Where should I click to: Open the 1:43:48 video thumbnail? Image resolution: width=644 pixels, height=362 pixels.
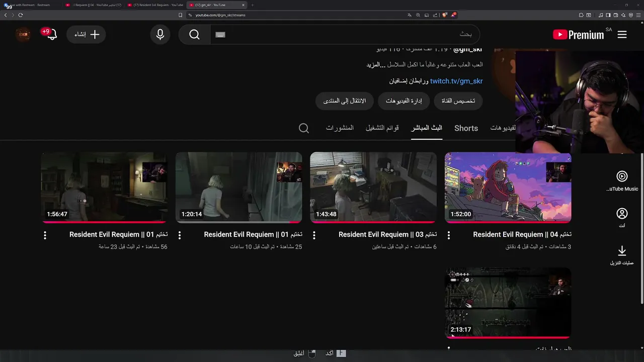point(373,188)
